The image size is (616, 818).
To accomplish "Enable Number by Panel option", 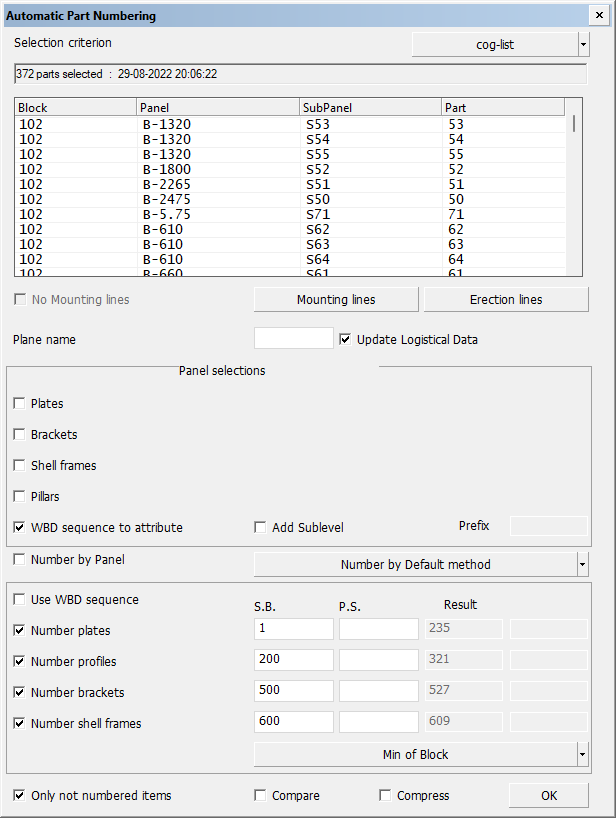I will (x=20, y=560).
